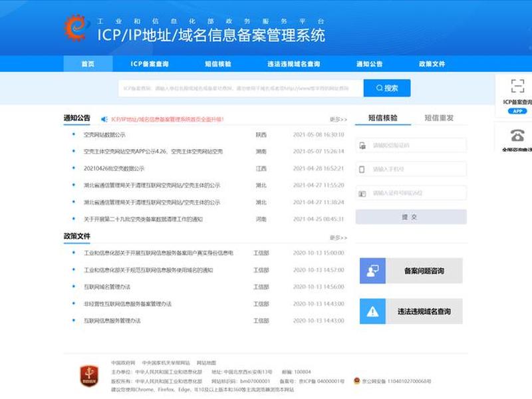Click the site title ICP/IP地址/域名信息备案管理系统

pyautogui.click(x=211, y=35)
